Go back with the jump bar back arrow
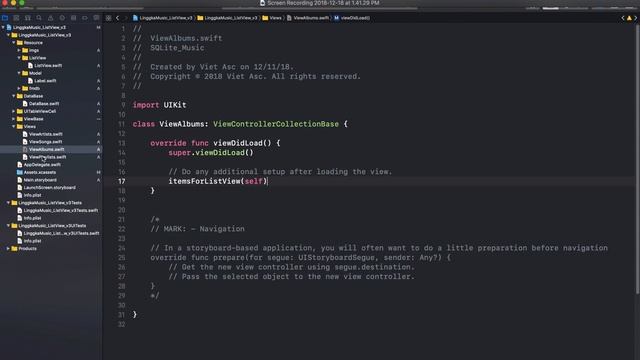 (118, 18)
